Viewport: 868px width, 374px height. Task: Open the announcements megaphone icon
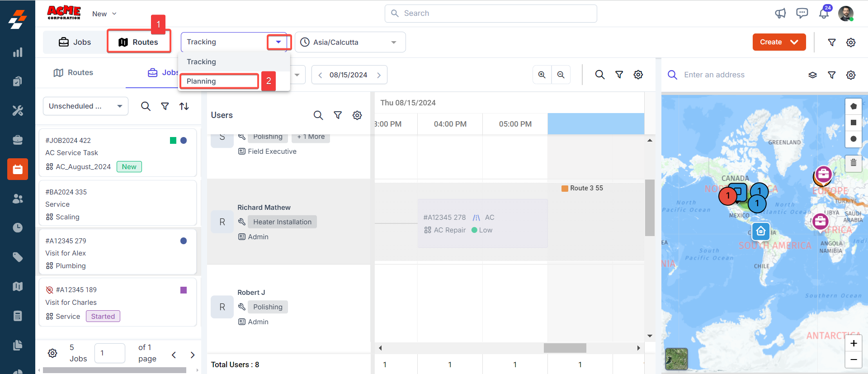780,14
